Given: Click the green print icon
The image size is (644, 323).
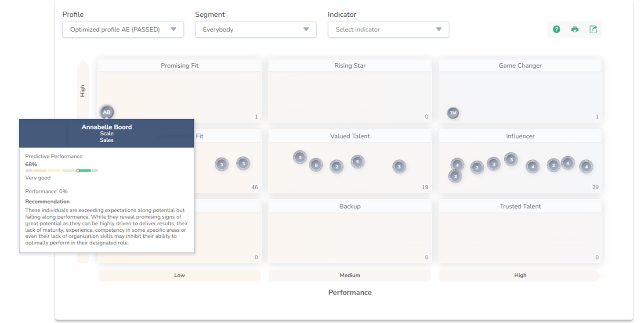Looking at the screenshot, I should pyautogui.click(x=575, y=29).
